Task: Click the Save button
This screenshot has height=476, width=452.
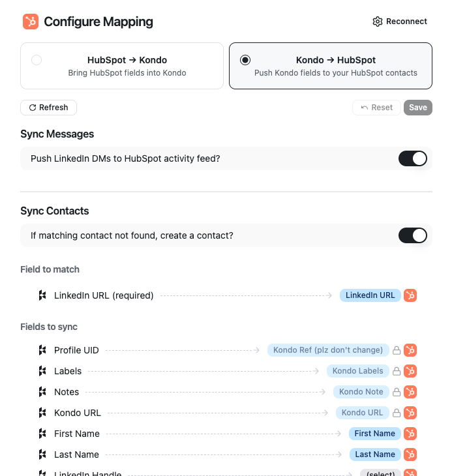Action: coord(418,108)
